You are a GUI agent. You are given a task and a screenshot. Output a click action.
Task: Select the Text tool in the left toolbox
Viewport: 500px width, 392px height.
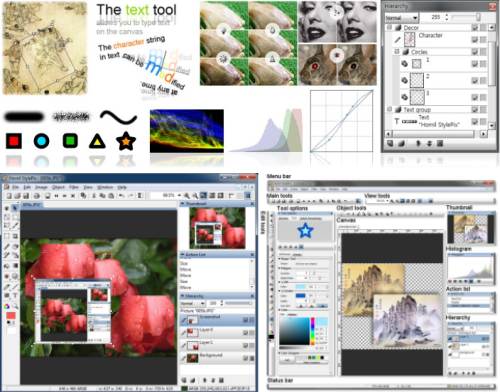click(x=15, y=295)
